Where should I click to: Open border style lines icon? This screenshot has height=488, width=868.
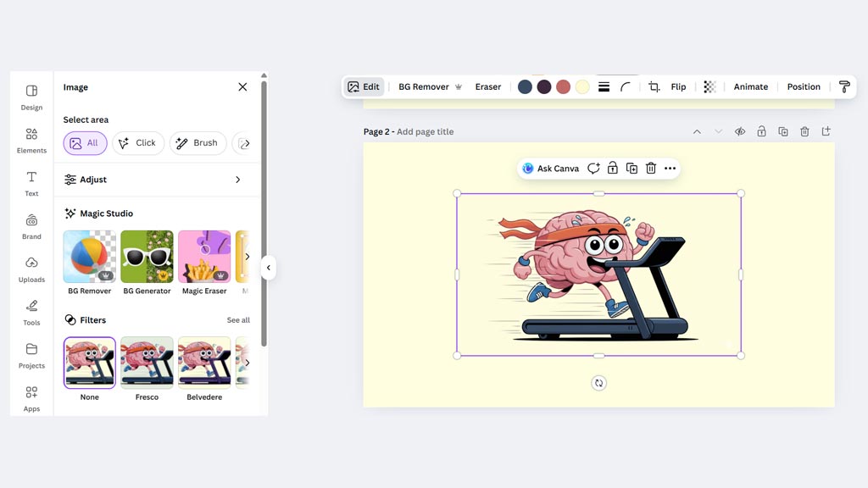604,87
